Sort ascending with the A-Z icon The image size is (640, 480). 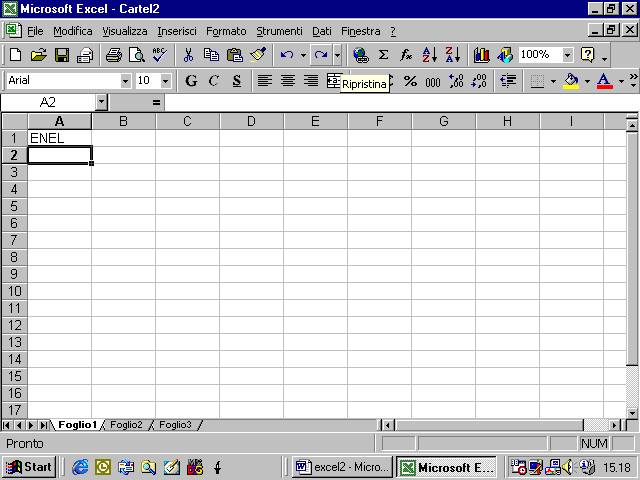(430, 54)
